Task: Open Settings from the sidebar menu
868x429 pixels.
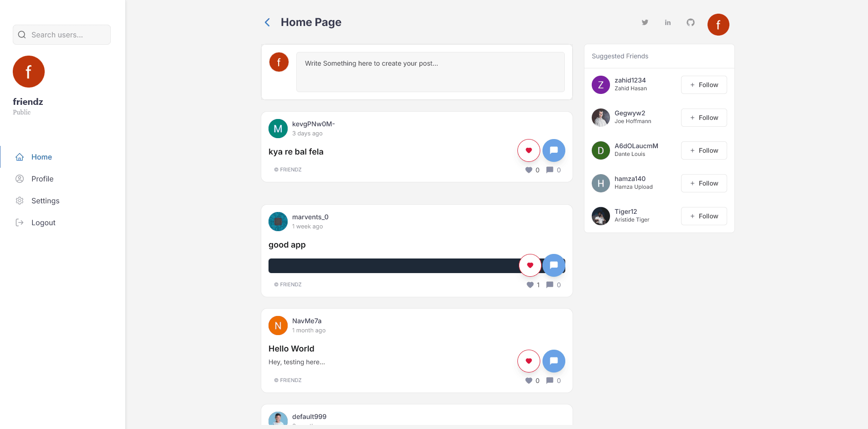Action: pyautogui.click(x=45, y=201)
